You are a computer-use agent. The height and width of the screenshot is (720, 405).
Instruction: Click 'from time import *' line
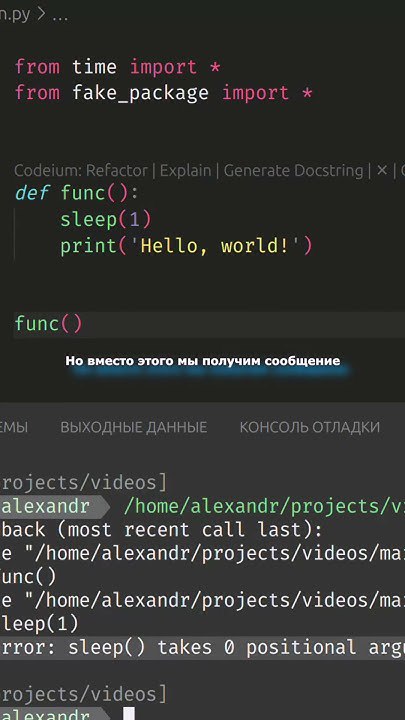(x=118, y=67)
